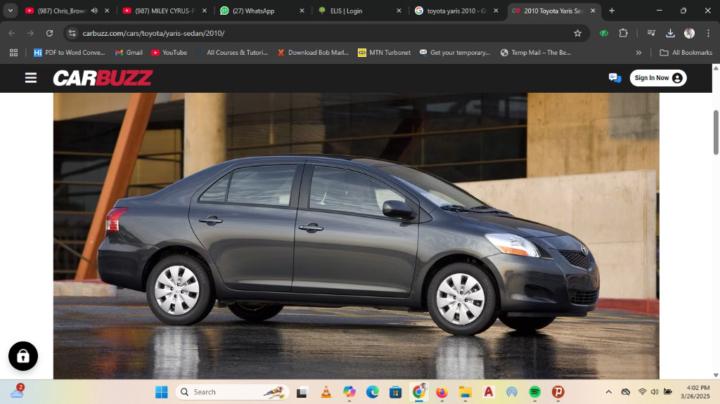Image resolution: width=720 pixels, height=404 pixels.
Task: Click the Sign In Now button
Action: (658, 78)
